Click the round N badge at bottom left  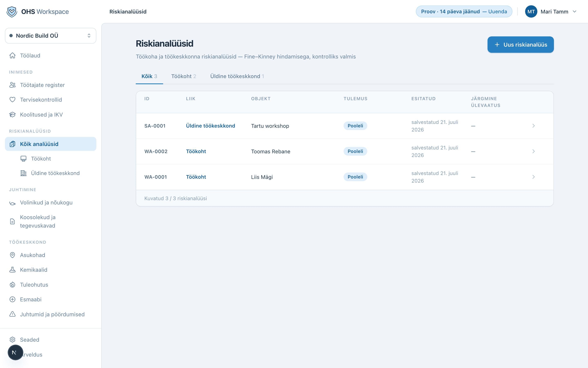coord(15,352)
